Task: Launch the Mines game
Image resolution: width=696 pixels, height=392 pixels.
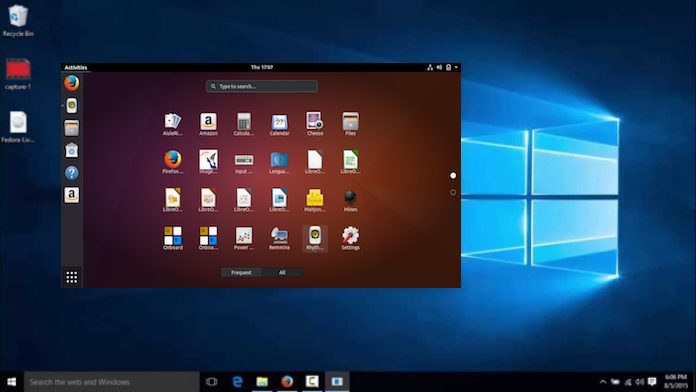Action: point(350,200)
